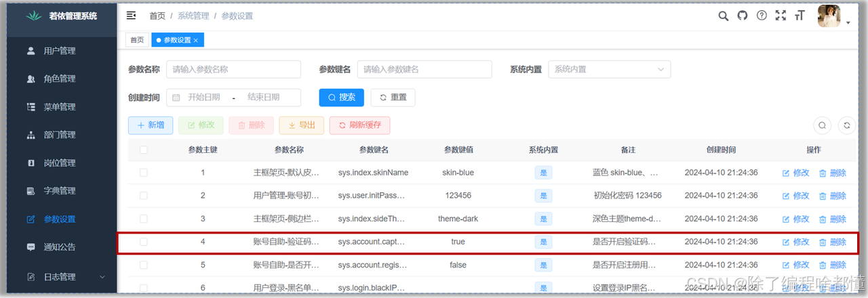Open 字典管理 in the sidebar
The image size is (868, 298).
tap(58, 191)
